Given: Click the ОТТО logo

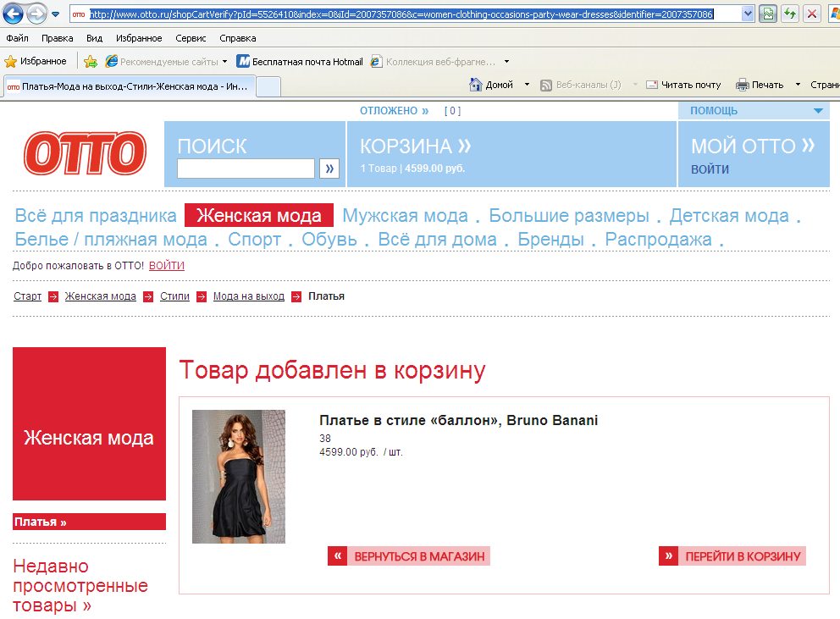Looking at the screenshot, I should pos(86,153).
